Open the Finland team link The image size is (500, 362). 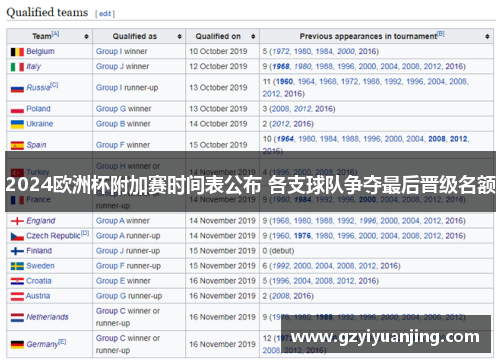click(x=39, y=251)
